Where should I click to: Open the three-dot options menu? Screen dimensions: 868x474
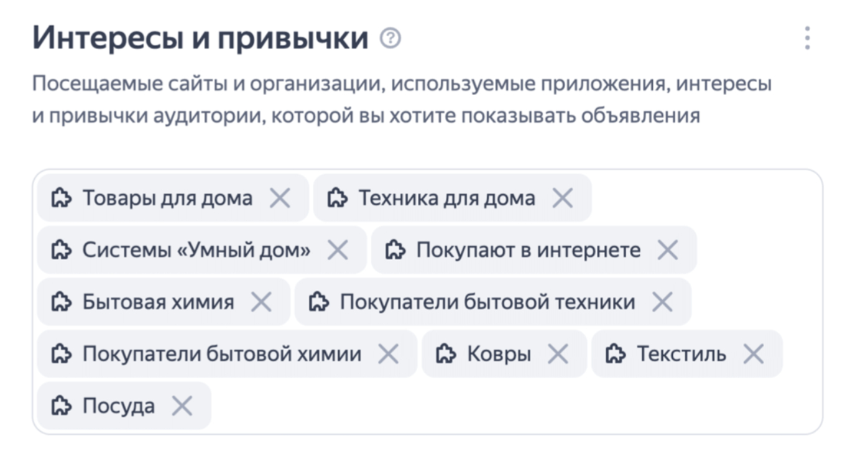coord(807,39)
